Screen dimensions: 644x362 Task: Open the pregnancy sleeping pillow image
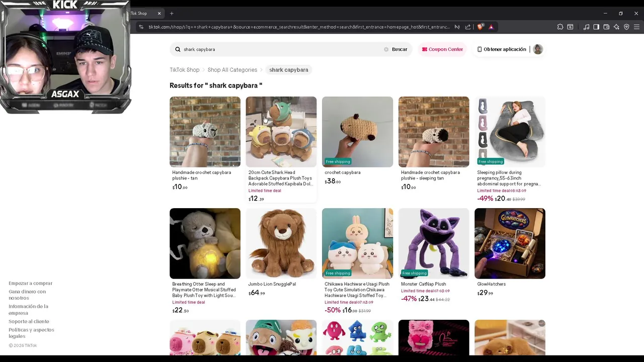coord(510,132)
